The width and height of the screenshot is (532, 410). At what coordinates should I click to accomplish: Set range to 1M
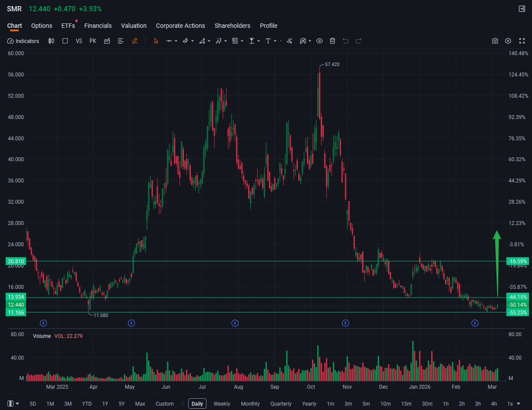50,404
